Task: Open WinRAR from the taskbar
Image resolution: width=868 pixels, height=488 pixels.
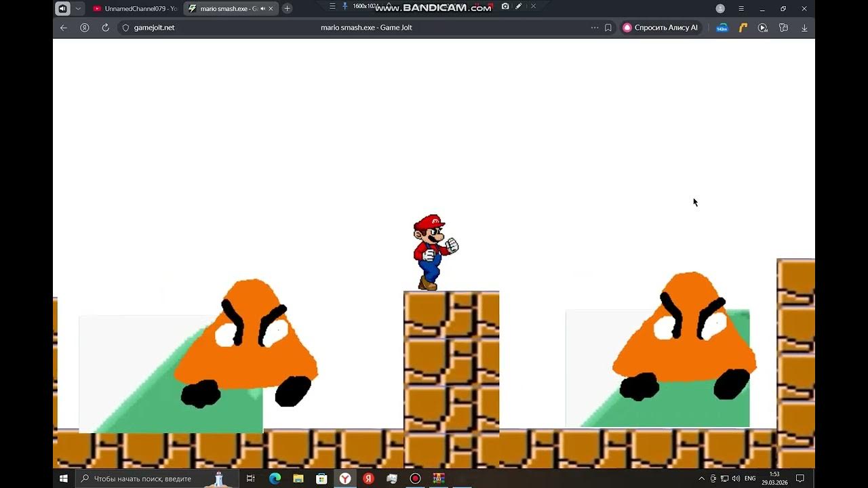Action: (439, 479)
